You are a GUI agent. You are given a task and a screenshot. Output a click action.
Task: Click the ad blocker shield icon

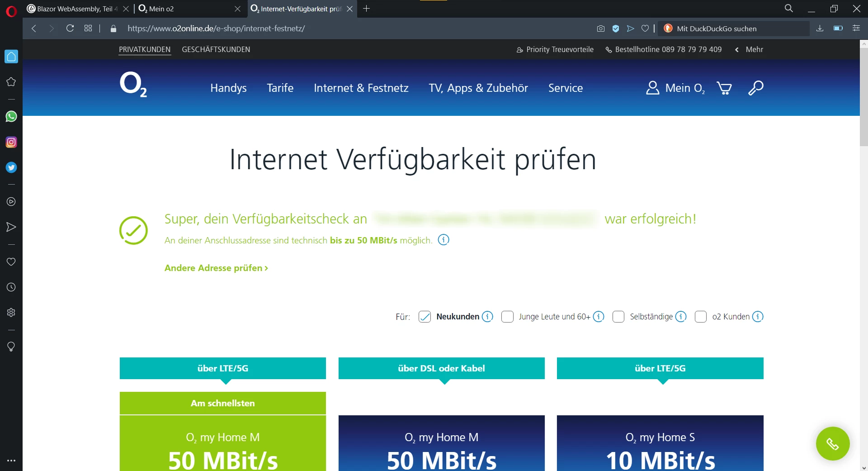pos(616,29)
